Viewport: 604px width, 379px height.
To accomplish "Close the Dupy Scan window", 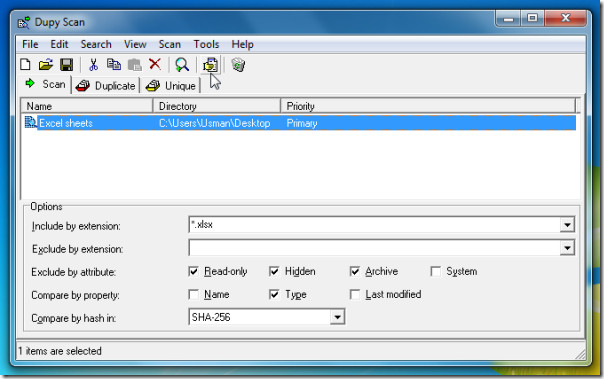I will pos(565,18).
